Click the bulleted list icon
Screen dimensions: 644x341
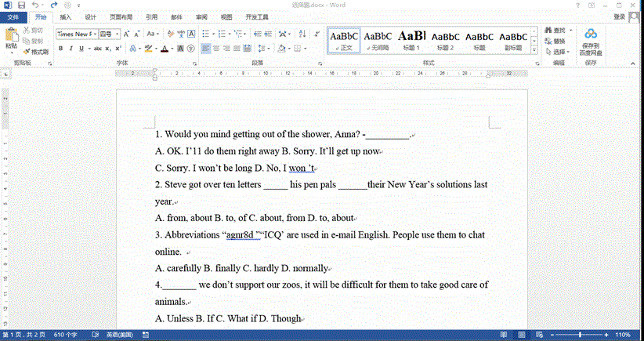point(204,34)
